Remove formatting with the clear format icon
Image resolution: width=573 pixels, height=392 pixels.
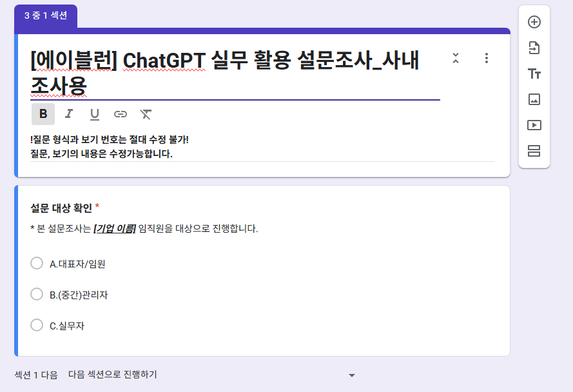click(146, 114)
